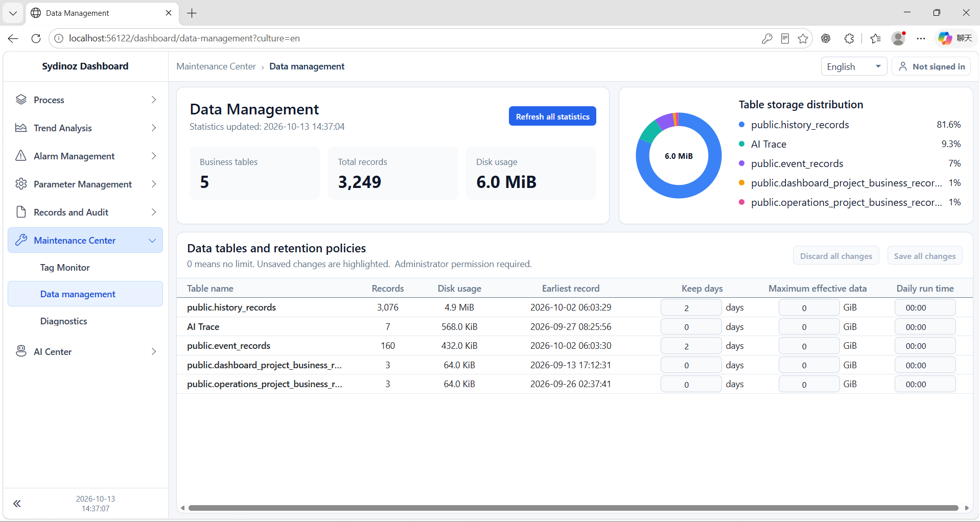Click public.history_records blue legend dot
980x522 pixels.
[x=742, y=125]
